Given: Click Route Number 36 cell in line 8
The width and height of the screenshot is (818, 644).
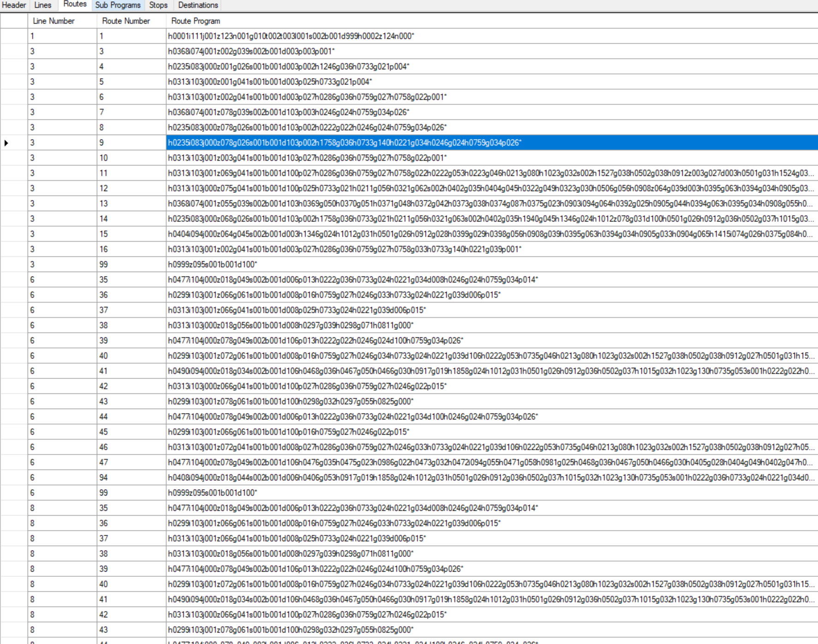Looking at the screenshot, I should point(131,523).
